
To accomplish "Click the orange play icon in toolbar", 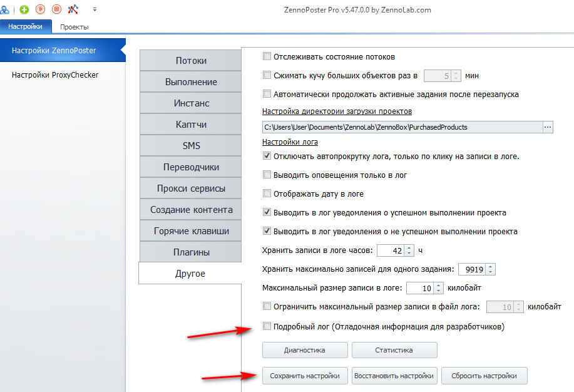I will [40, 9].
